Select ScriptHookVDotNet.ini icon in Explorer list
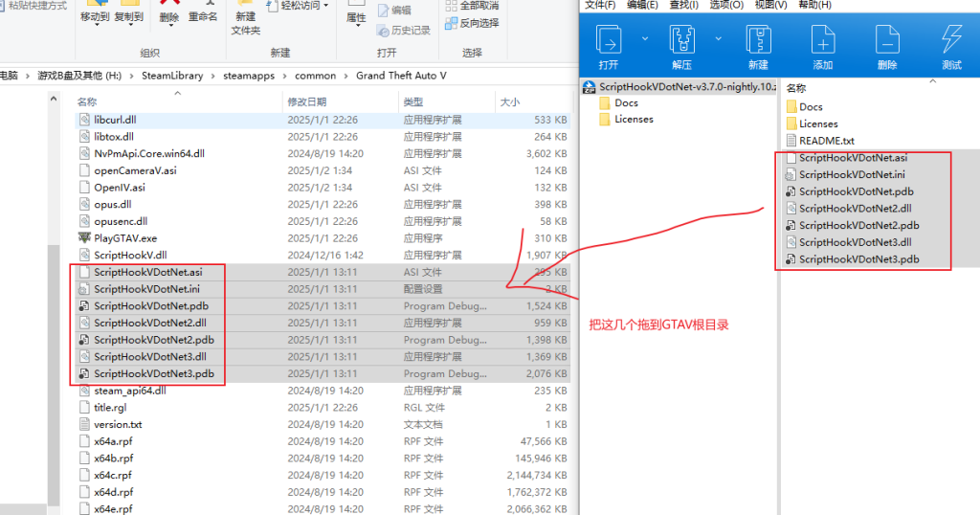Image resolution: width=980 pixels, height=515 pixels. [84, 289]
